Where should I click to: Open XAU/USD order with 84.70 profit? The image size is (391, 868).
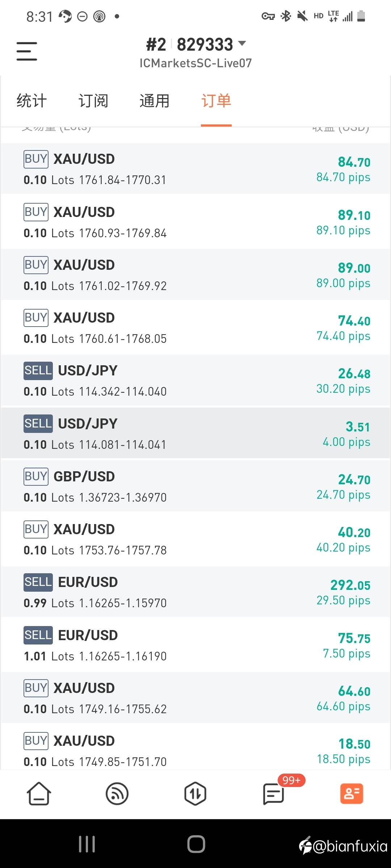(195, 169)
